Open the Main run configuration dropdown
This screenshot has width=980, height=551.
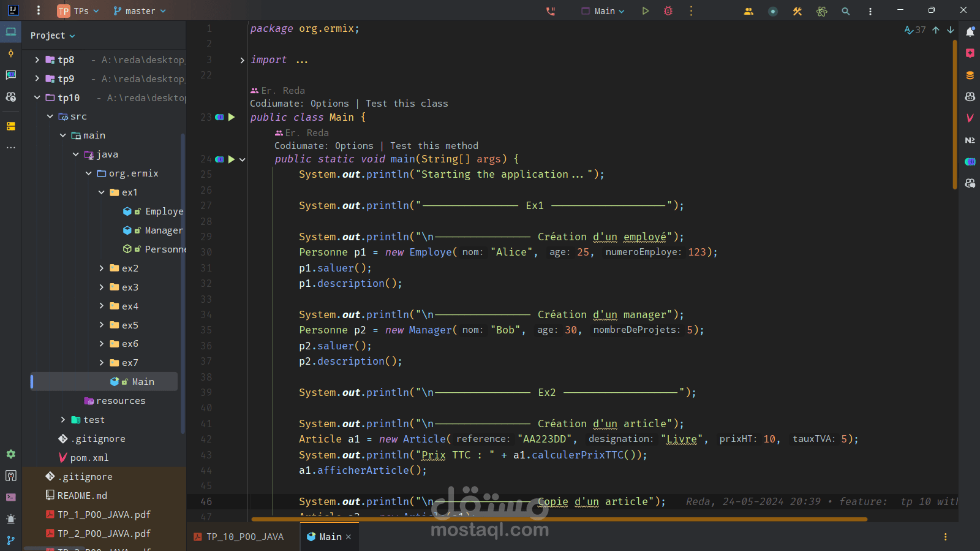(x=603, y=11)
